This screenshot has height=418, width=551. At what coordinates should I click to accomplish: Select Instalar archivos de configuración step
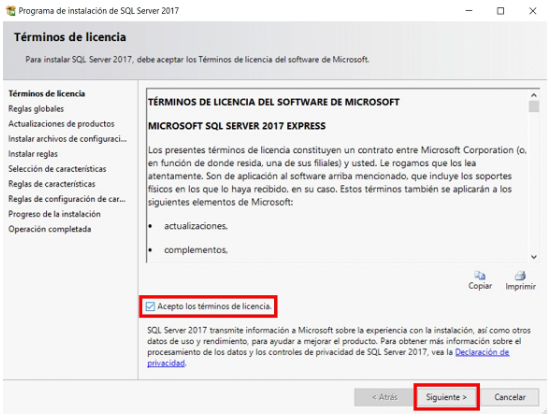point(67,139)
